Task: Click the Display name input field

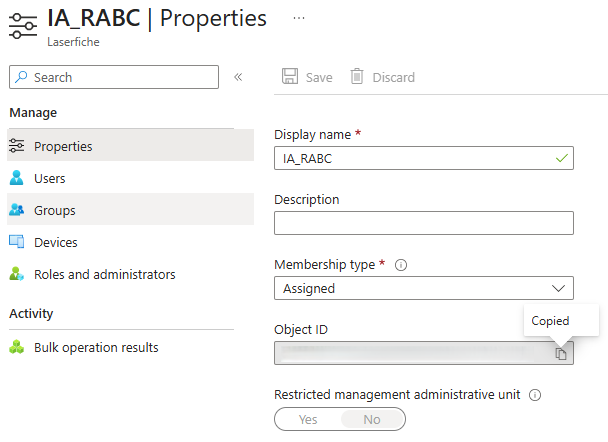Action: (410, 158)
